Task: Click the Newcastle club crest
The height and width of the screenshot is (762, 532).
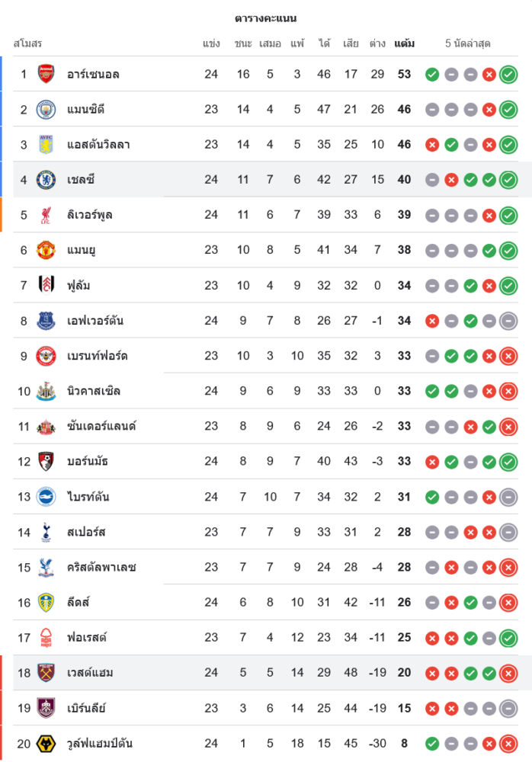Action: click(x=46, y=391)
